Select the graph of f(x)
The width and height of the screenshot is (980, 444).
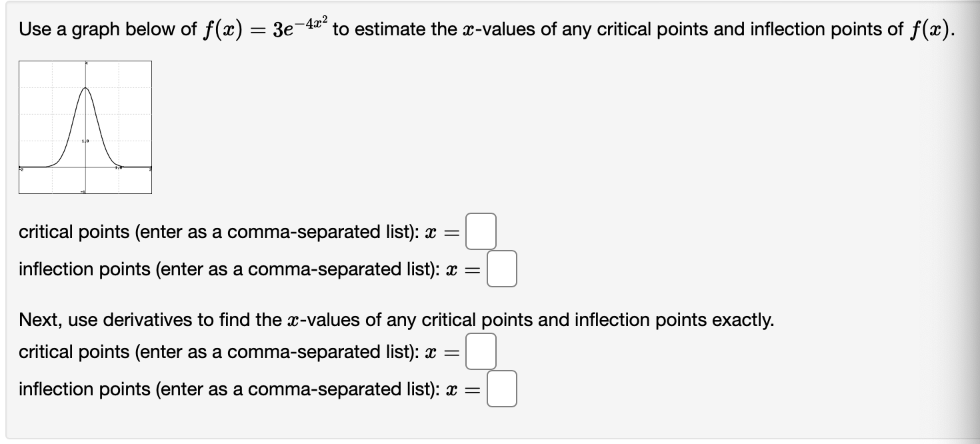pos(86,127)
